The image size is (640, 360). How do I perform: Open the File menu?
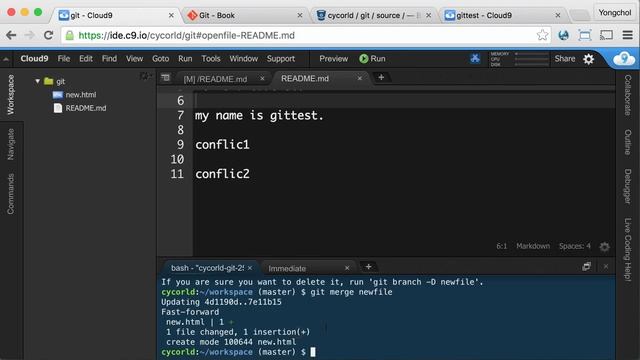click(x=64, y=59)
